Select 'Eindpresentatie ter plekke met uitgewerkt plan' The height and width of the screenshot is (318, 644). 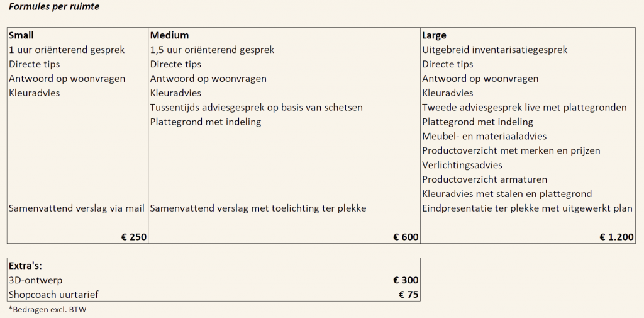click(527, 208)
